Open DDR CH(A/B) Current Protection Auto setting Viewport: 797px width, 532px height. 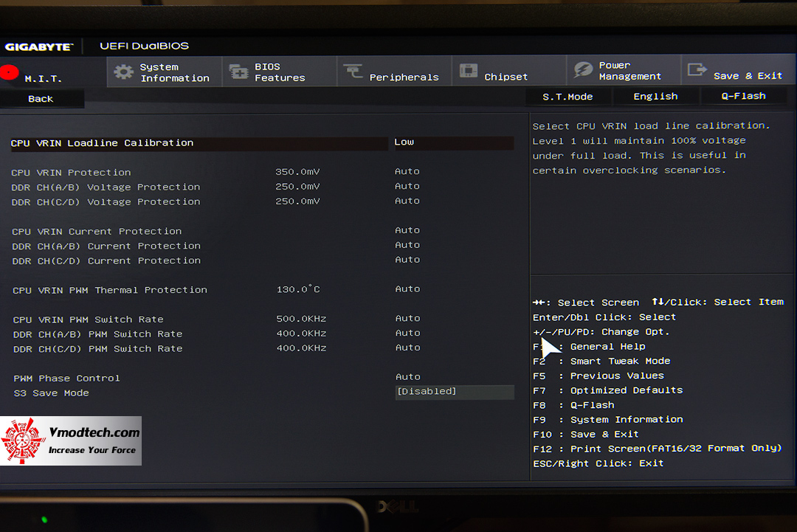click(x=407, y=245)
